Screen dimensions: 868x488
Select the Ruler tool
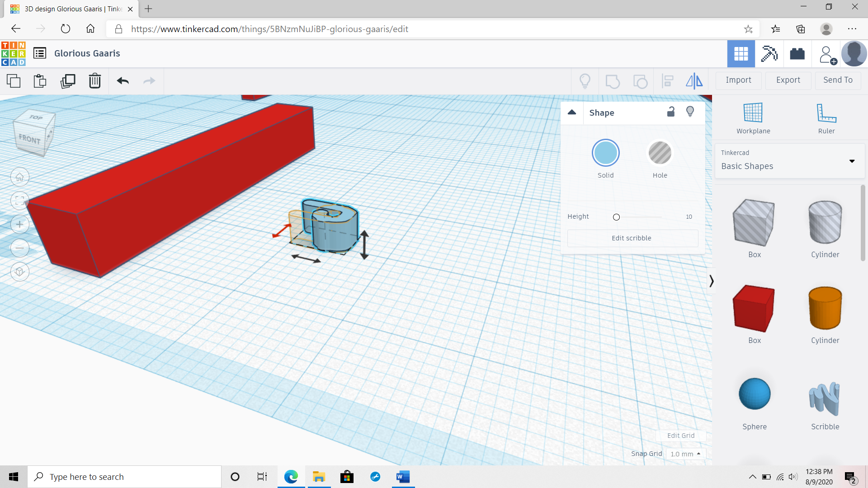point(825,117)
